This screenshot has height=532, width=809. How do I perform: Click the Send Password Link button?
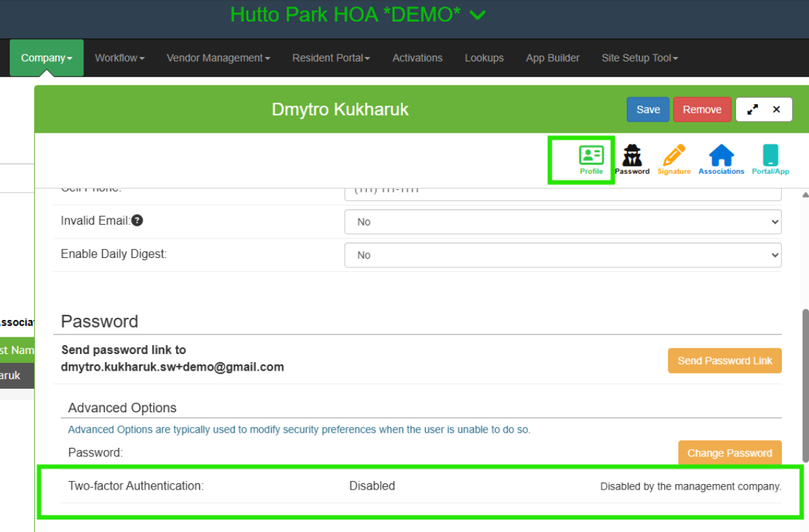point(724,360)
